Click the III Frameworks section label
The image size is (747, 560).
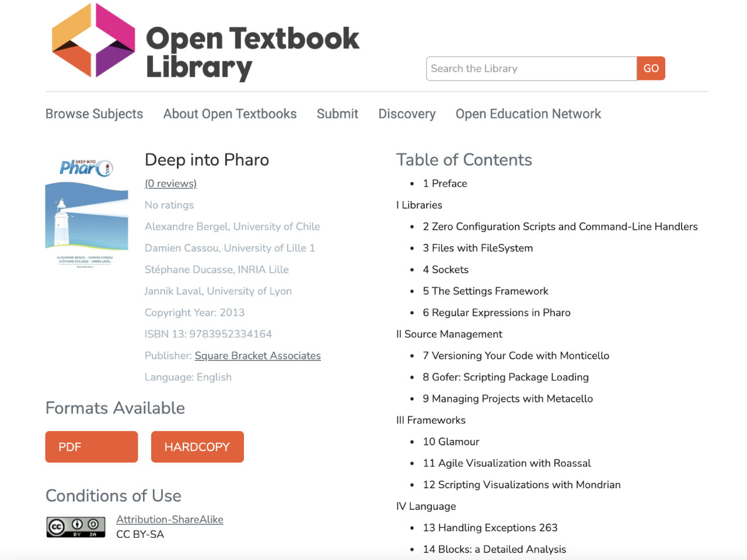431,420
